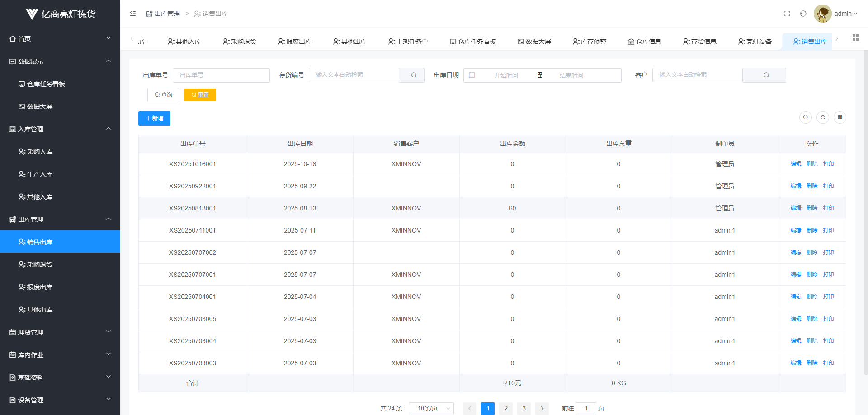Open the 10条/页 page size dropdown
Viewport: 868px width, 415px height.
(x=431, y=408)
